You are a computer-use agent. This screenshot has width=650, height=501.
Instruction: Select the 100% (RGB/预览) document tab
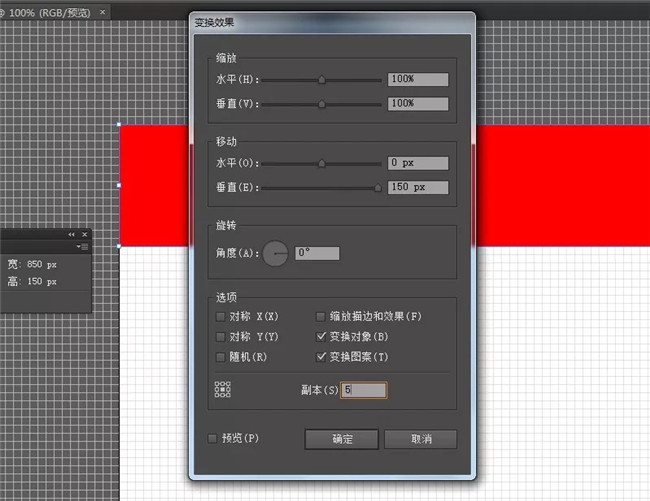[50, 13]
